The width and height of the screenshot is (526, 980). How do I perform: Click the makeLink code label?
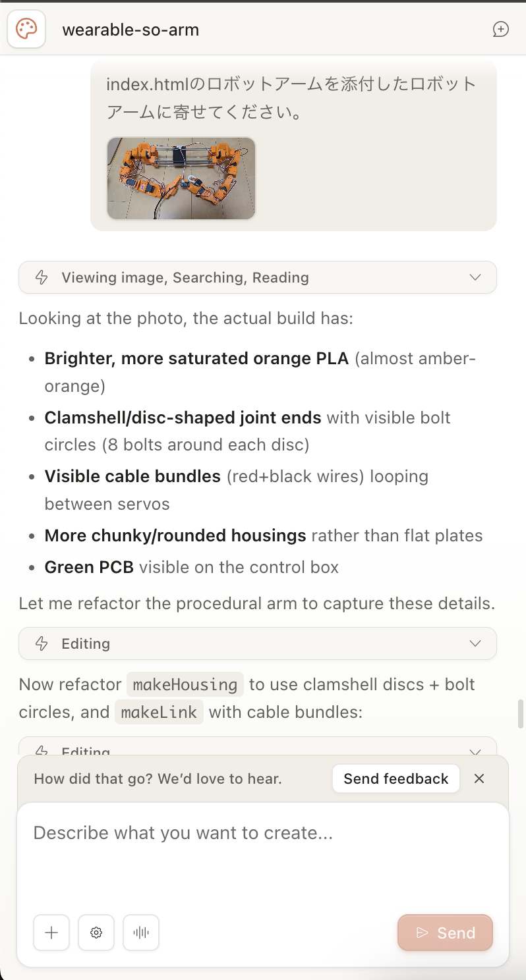coord(160,712)
